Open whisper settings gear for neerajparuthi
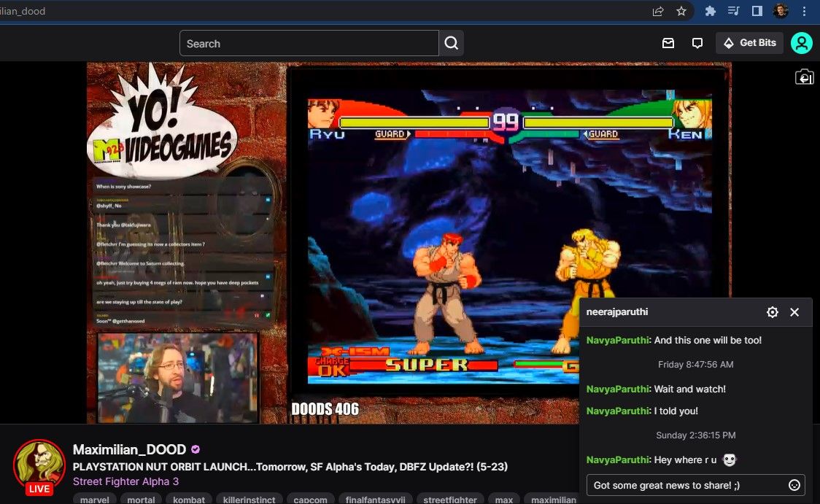The height and width of the screenshot is (504, 820). click(x=773, y=312)
